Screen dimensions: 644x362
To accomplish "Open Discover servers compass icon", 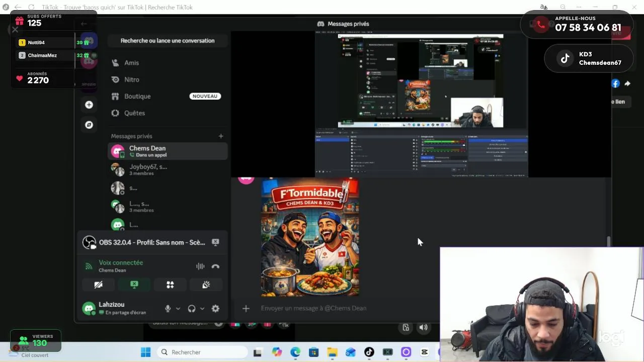I will 89,125.
